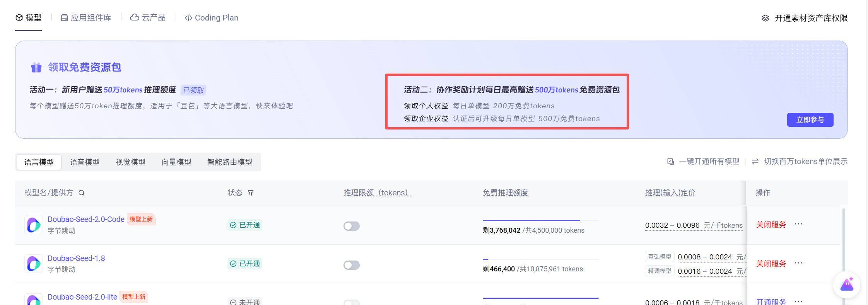Click the 切换百万tokens单位展示 swap icon

[x=755, y=162]
